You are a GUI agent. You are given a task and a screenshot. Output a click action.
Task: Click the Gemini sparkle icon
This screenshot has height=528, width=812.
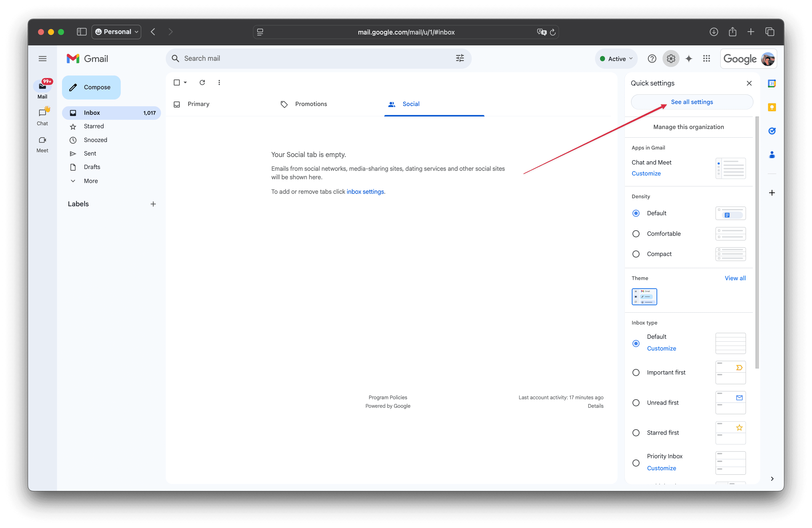(689, 58)
